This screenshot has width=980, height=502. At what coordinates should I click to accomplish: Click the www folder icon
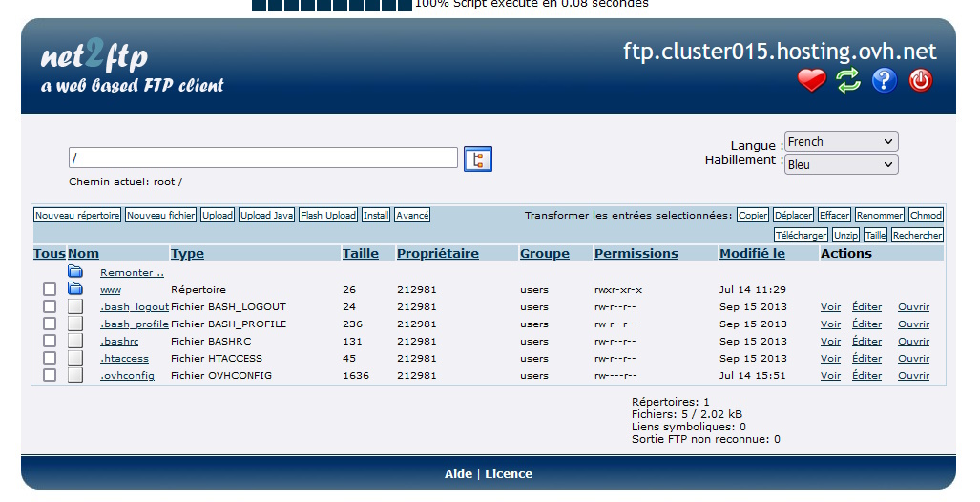click(x=75, y=289)
